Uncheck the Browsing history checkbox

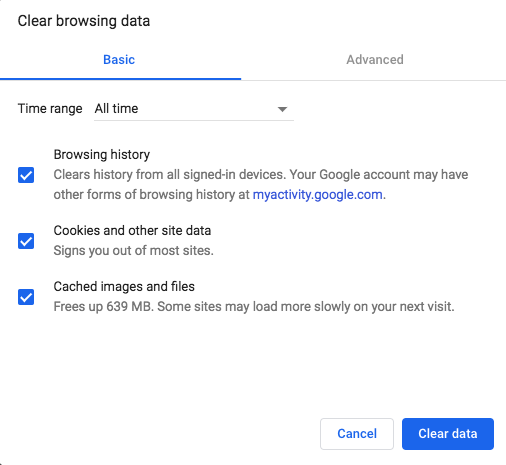tap(26, 175)
